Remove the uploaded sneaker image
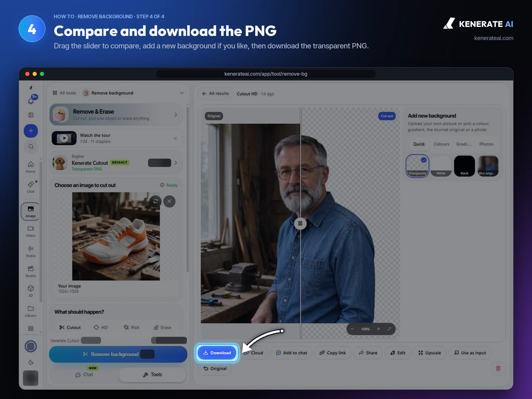 pyautogui.click(x=169, y=201)
